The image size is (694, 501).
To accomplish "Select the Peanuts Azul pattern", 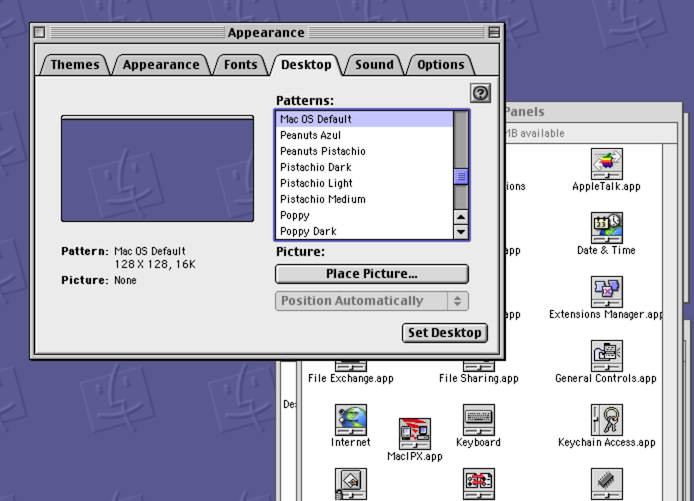I will point(364,135).
